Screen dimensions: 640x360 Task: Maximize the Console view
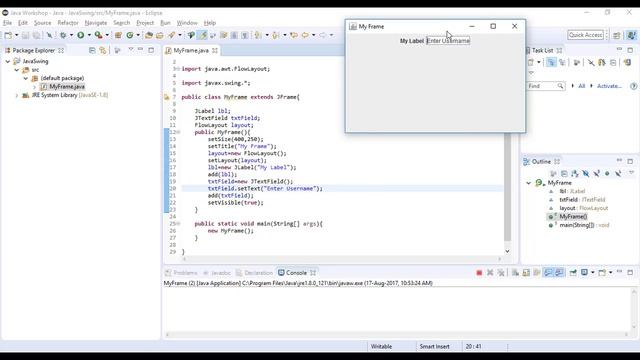[630, 272]
